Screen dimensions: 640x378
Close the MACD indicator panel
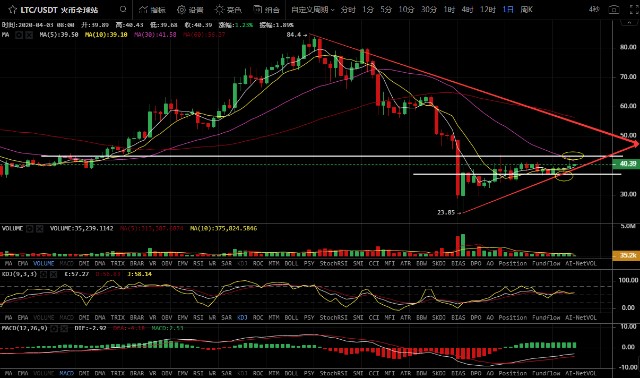[x=64, y=328]
